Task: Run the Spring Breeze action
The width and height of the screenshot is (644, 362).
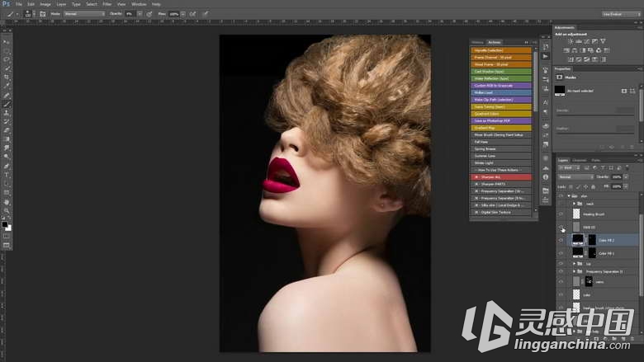Action: (500, 148)
